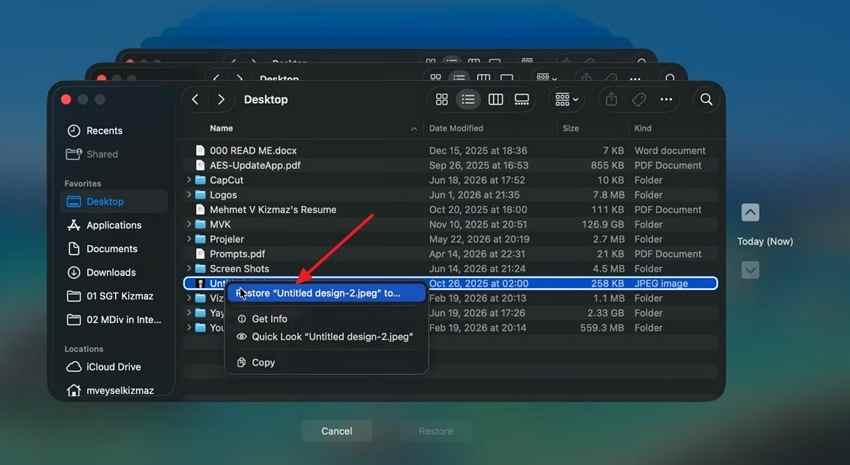850x465 pixels.
Task: Sort by the Size column header
Action: (x=570, y=128)
